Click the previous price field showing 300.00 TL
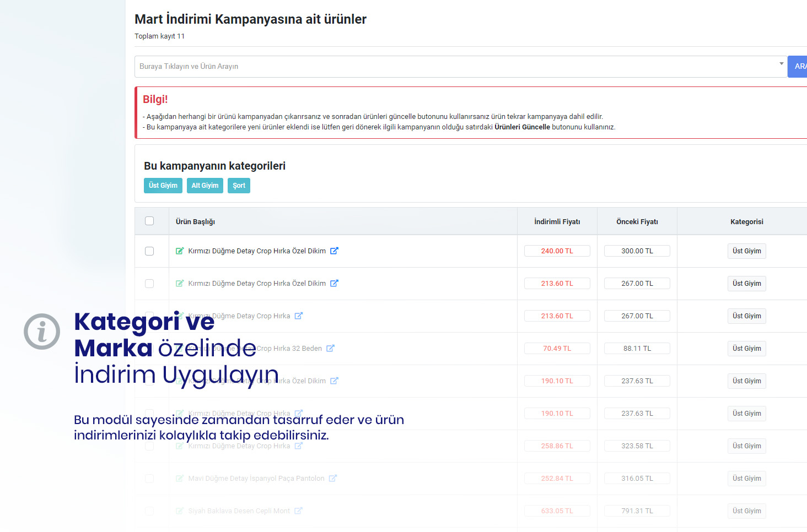 click(x=637, y=251)
